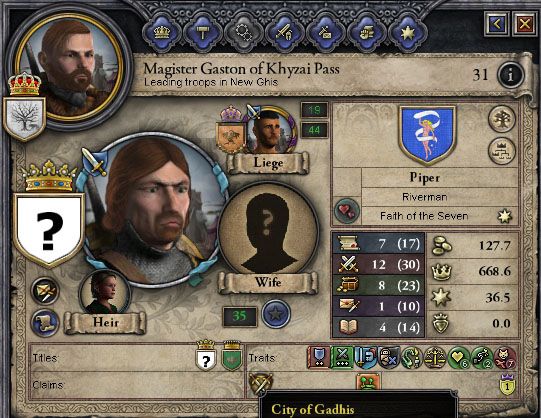Open the family tree icon next to Piper shield

pyautogui.click(x=502, y=119)
